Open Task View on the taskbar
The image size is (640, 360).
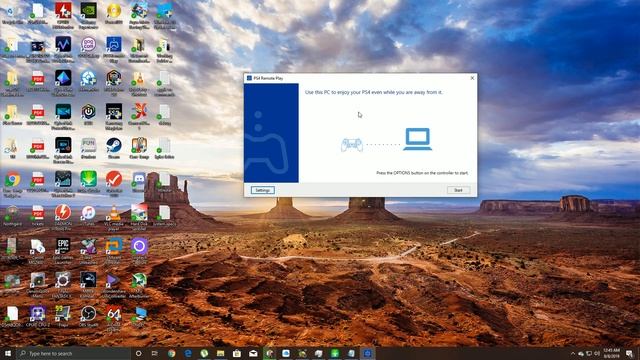155,353
